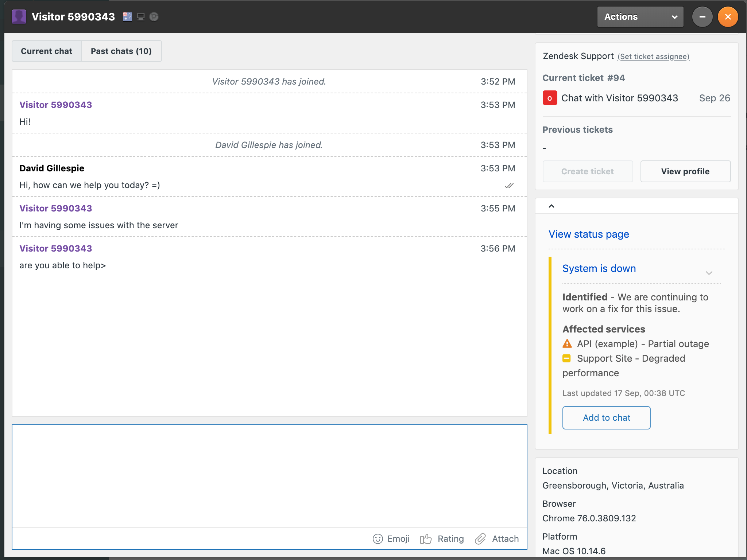
Task: Attach a file using paperclip icon
Action: click(480, 538)
